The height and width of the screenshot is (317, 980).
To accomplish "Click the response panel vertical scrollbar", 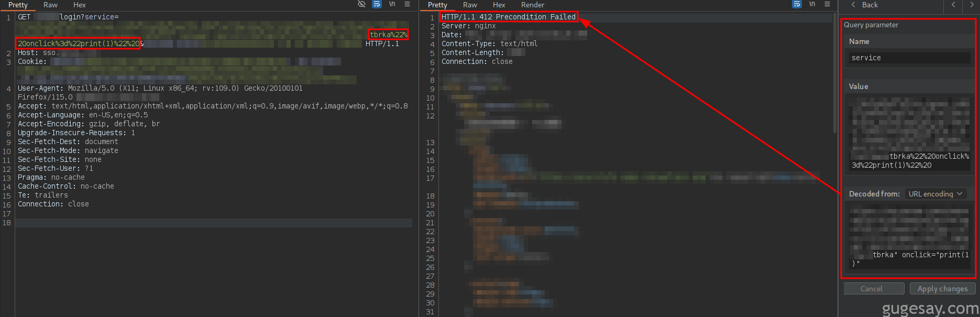I will (834, 73).
